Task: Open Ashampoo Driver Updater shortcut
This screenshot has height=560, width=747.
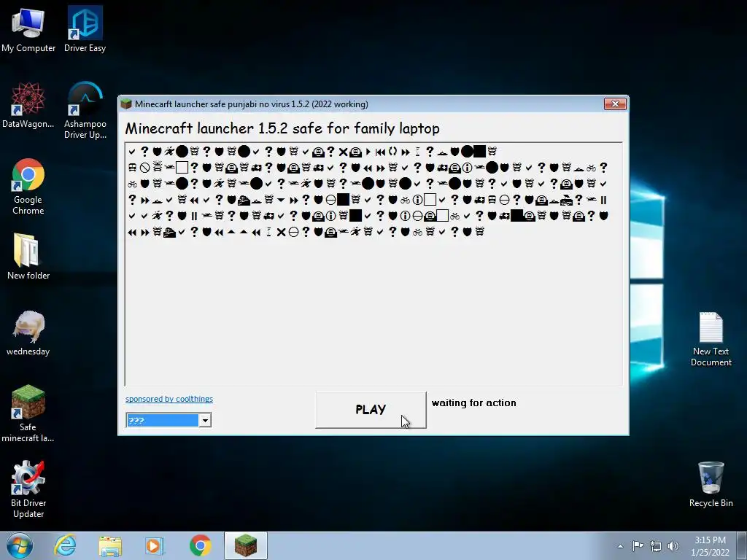Action: (x=85, y=111)
